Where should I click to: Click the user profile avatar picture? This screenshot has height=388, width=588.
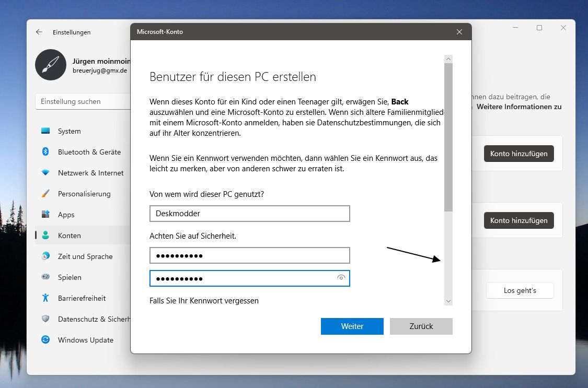point(51,65)
